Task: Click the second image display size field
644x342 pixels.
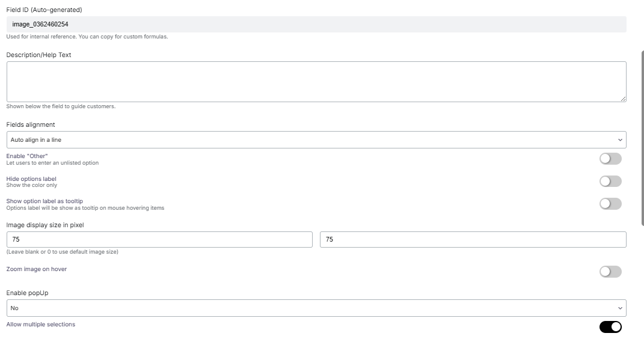Action: (x=473, y=239)
